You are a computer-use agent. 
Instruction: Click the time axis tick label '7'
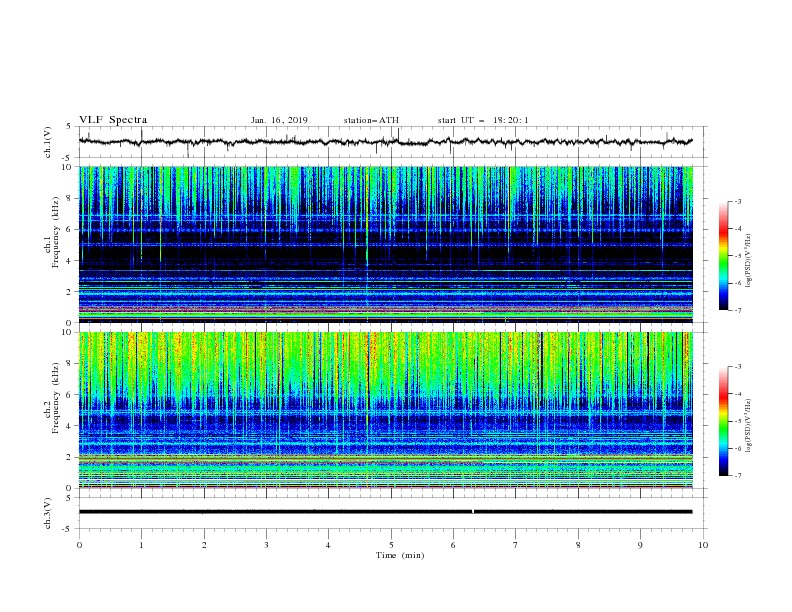(x=516, y=545)
